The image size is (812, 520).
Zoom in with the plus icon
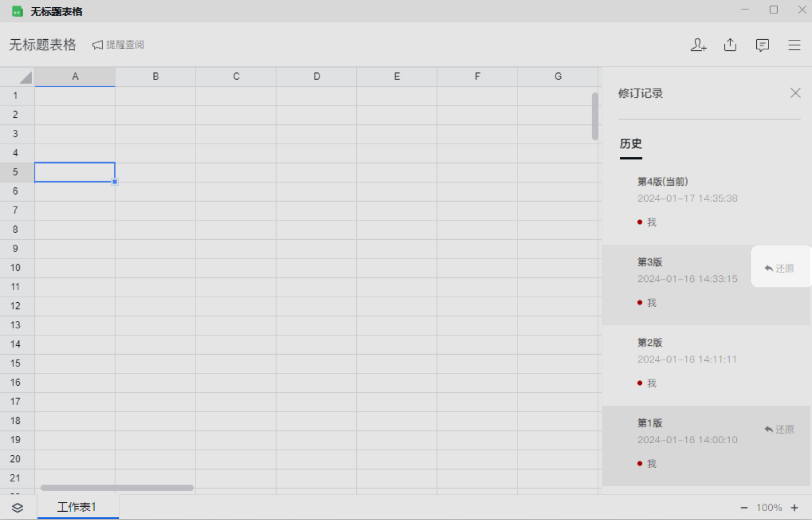point(794,508)
